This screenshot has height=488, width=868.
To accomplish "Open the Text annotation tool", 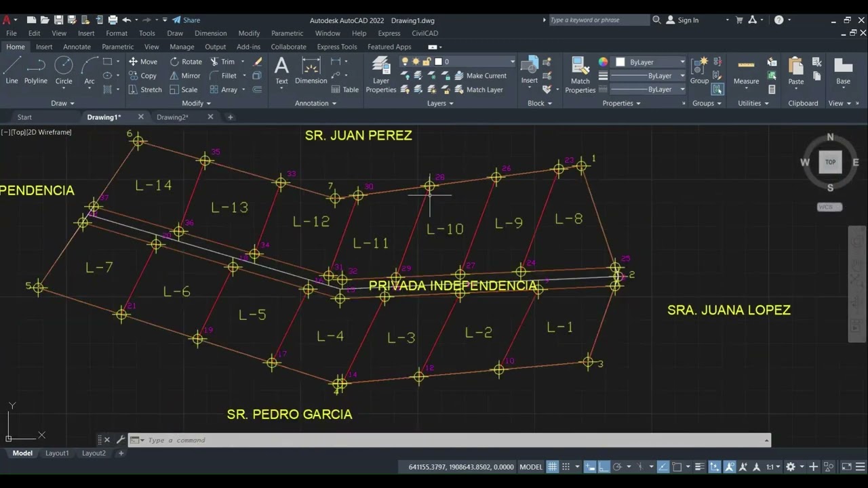I will 281,70.
